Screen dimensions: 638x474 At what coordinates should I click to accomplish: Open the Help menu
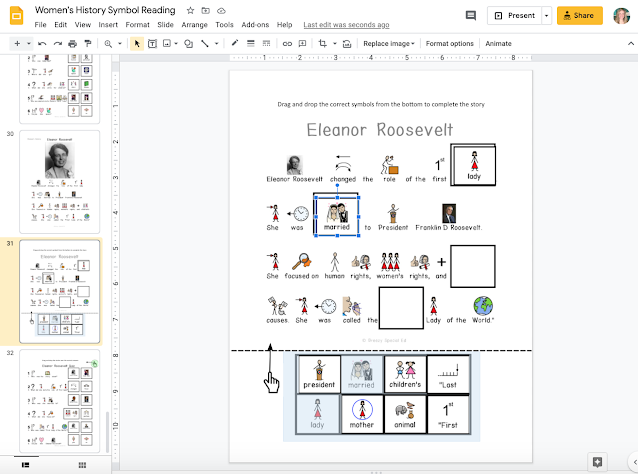click(x=284, y=25)
